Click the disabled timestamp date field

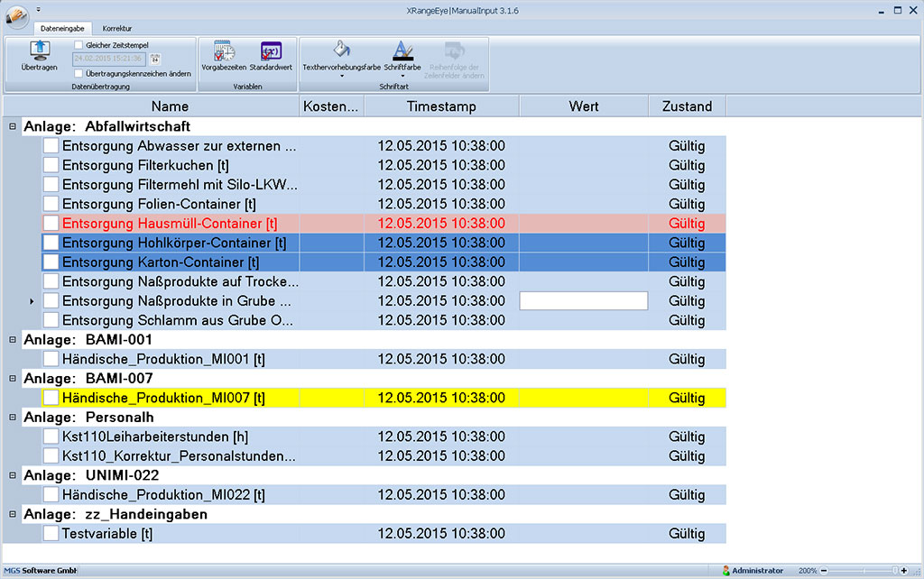click(x=109, y=59)
